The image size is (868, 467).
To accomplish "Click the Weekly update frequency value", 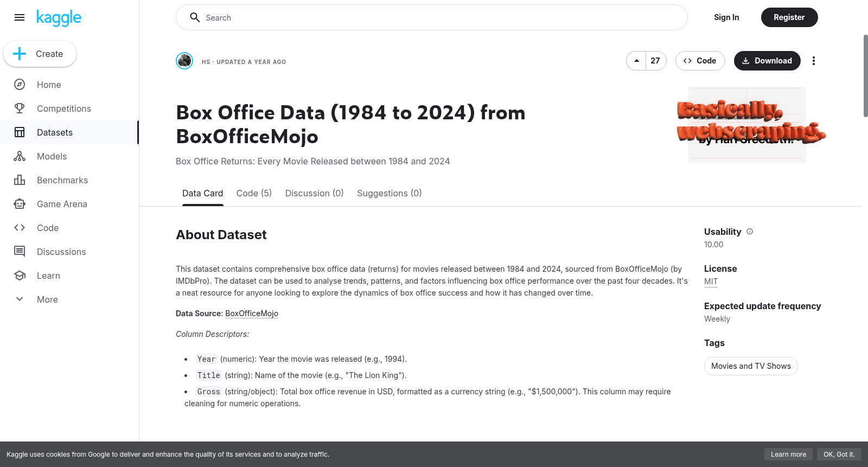I will [717, 319].
